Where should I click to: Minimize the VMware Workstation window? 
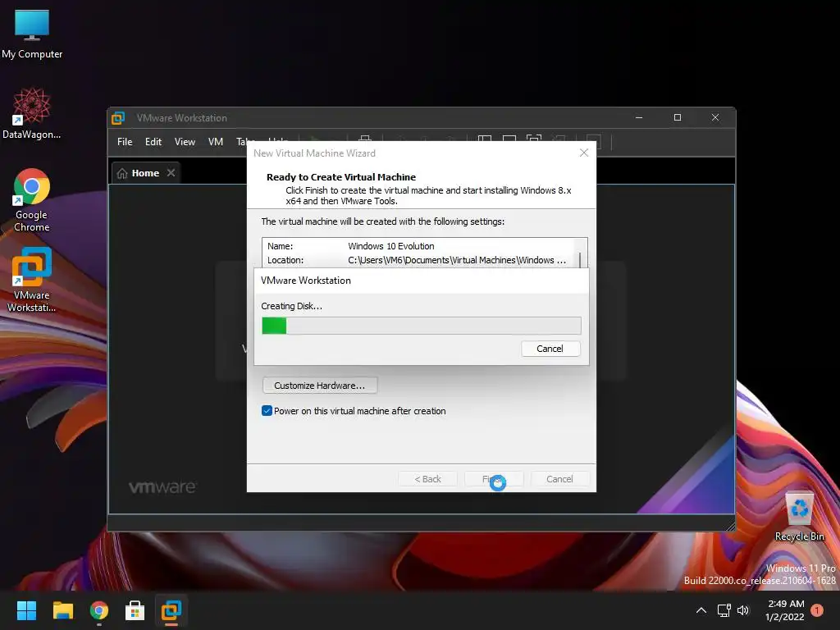point(639,117)
